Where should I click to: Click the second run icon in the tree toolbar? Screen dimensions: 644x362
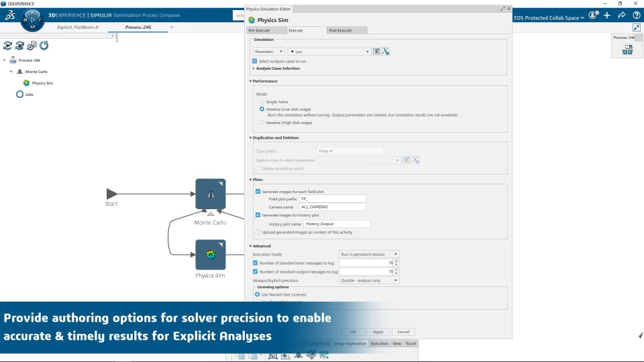pyautogui.click(x=19, y=46)
